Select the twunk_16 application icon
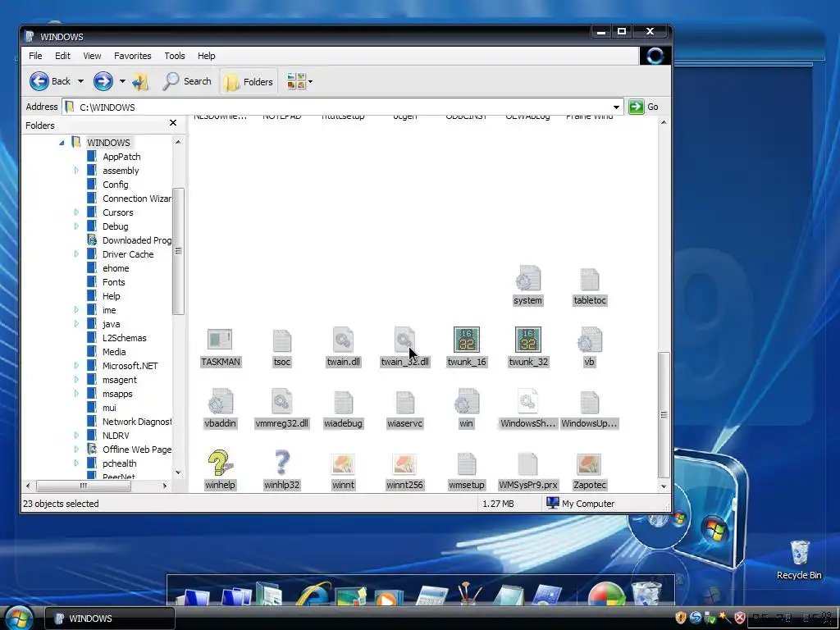Screen dimensions: 840x630 (x=467, y=340)
